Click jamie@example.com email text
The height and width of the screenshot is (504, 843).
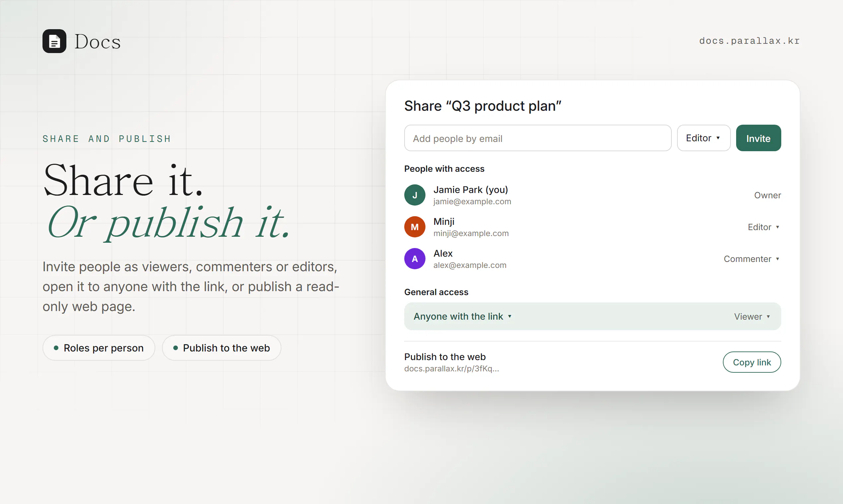(x=472, y=201)
